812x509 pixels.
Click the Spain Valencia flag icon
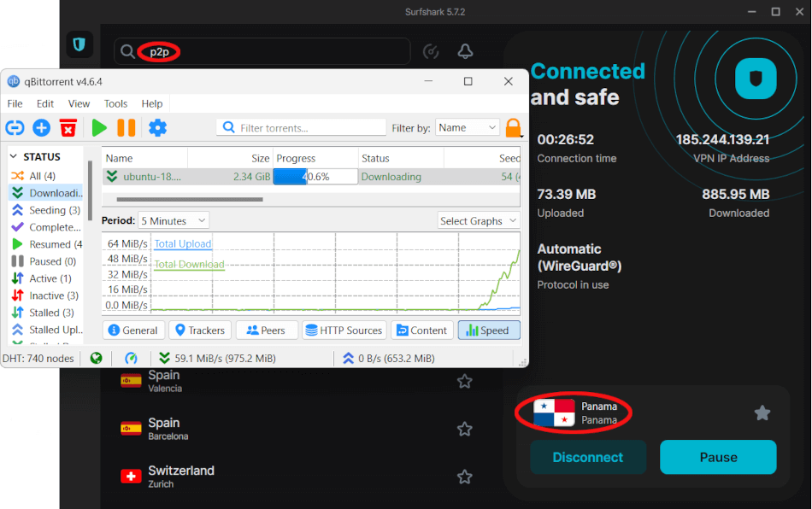131,381
